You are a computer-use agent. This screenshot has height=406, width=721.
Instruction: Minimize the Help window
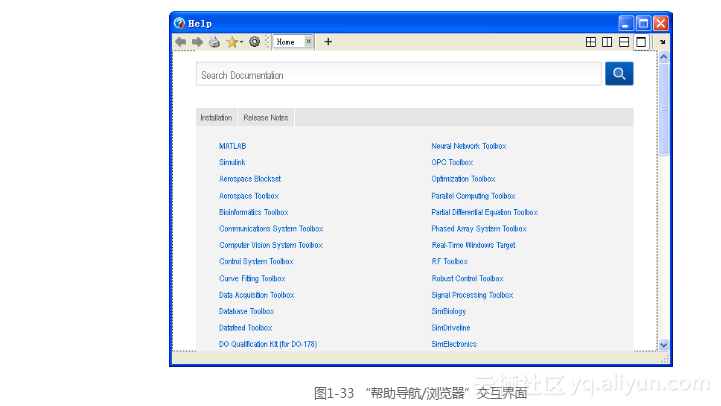click(626, 23)
